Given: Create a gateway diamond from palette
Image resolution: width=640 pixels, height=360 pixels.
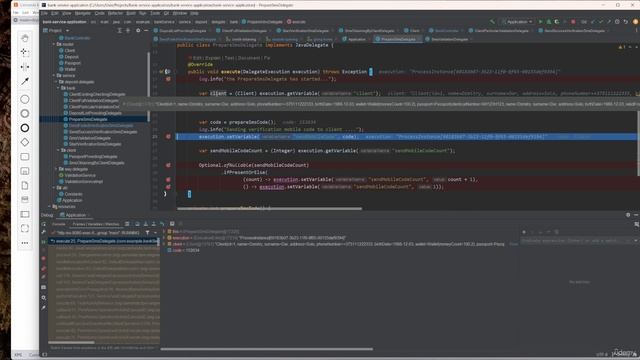Looking at the screenshot, I should click(25, 142).
